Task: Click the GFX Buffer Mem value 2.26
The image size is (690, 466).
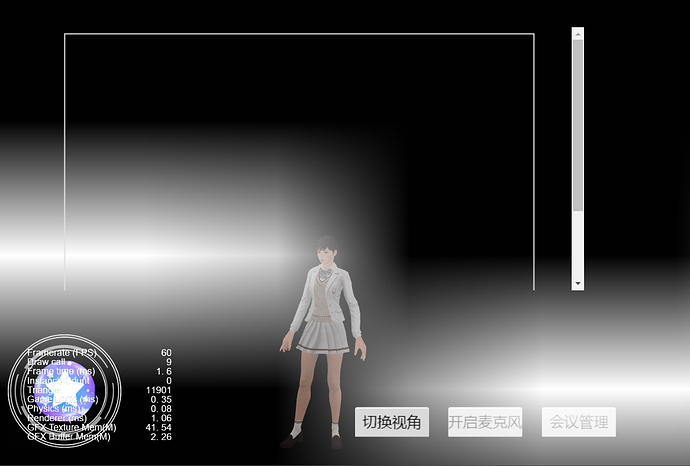Action: tap(161, 437)
